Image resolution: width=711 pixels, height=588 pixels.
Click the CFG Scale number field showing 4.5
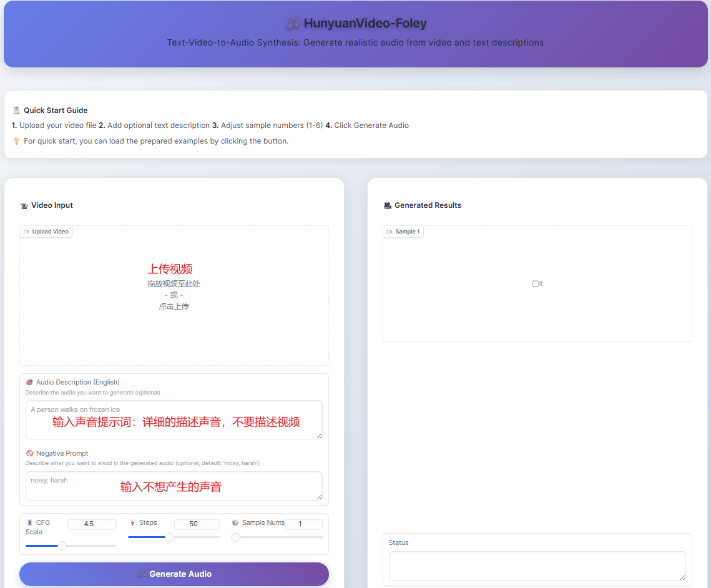(91, 524)
